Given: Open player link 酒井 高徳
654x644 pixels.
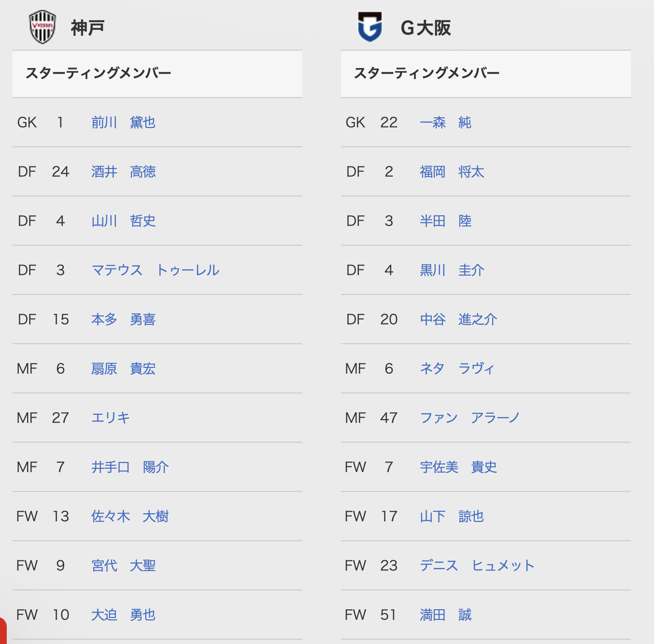Looking at the screenshot, I should (x=124, y=172).
